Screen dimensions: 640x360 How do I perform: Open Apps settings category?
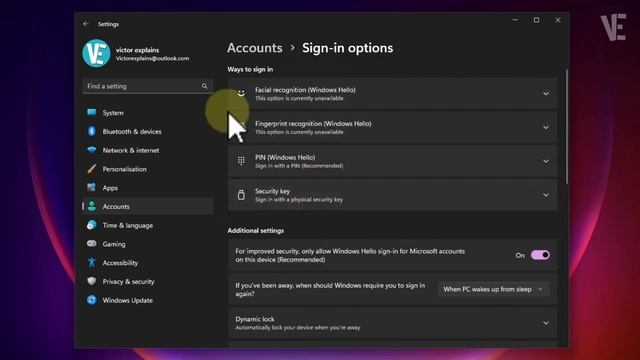[148, 188]
